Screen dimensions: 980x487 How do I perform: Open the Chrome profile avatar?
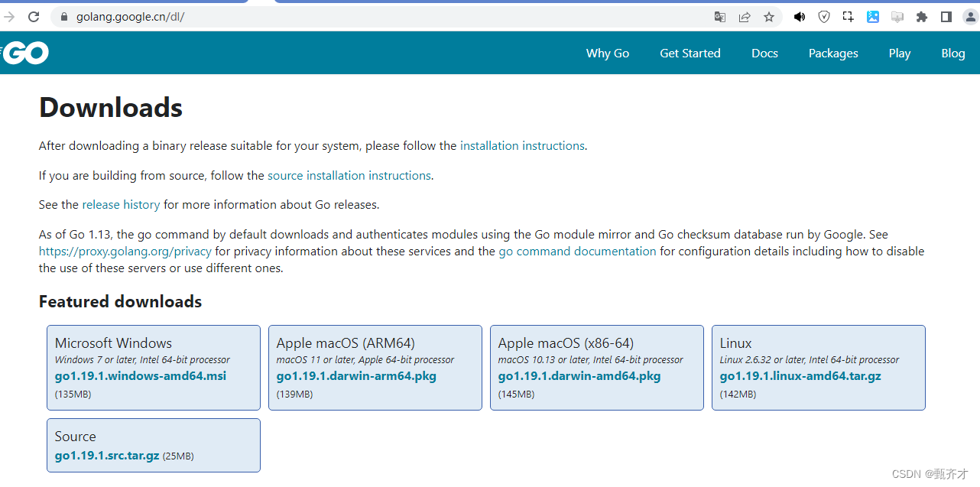971,17
